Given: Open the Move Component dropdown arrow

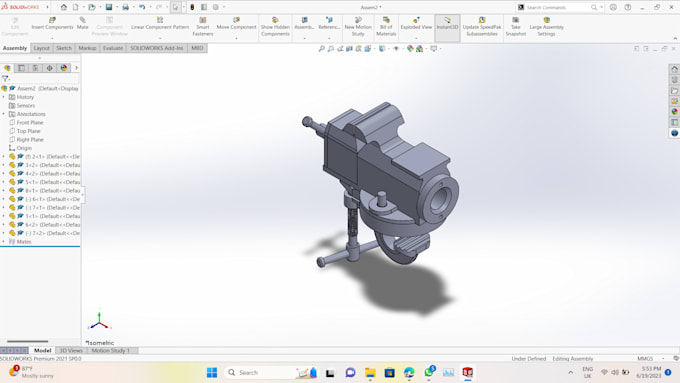Looking at the screenshot, I should click(x=236, y=38).
